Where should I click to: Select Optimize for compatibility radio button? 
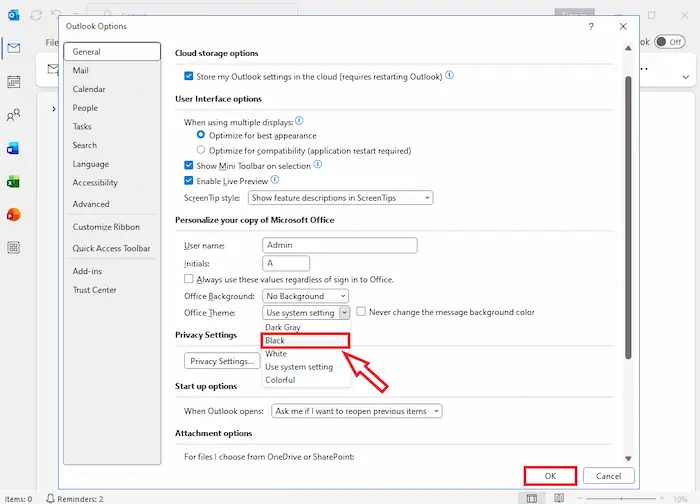tap(201, 150)
